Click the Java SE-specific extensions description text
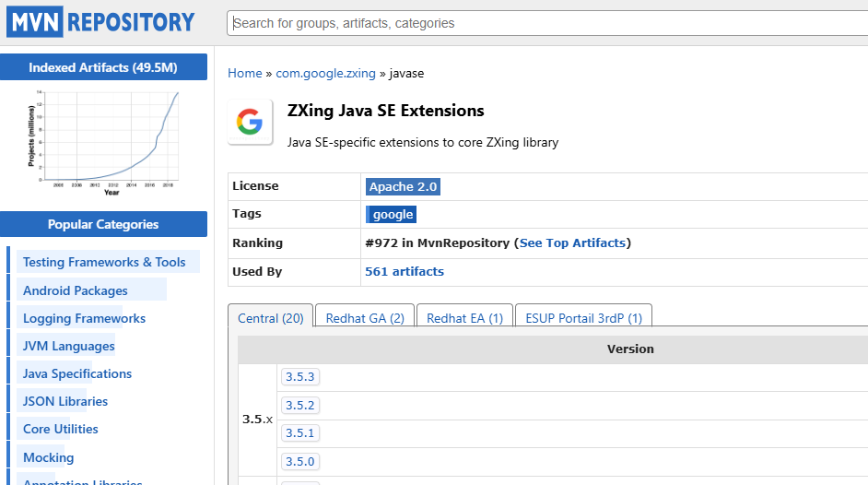Image resolution: width=868 pixels, height=485 pixels. pos(422,142)
